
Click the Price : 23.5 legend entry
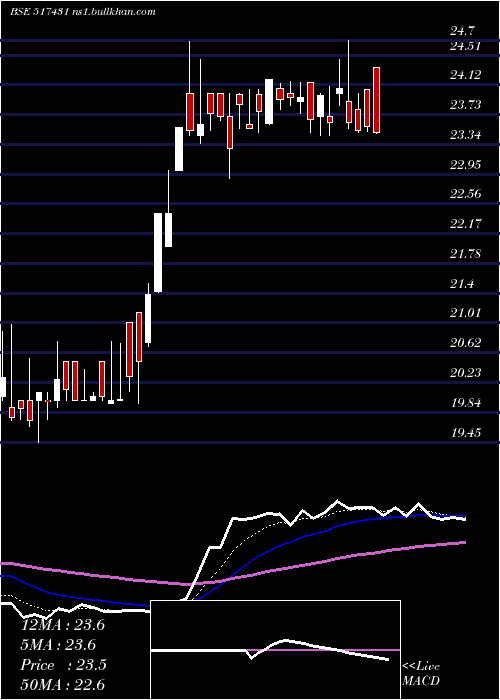[x=63, y=665]
